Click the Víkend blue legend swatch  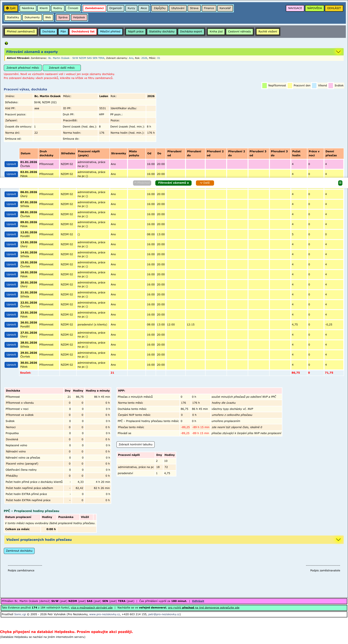314,85
